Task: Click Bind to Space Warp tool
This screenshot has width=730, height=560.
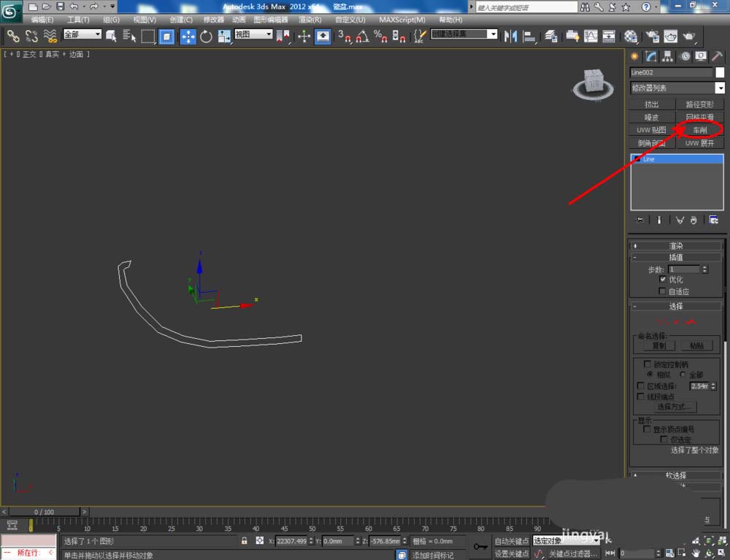Action: (50, 37)
